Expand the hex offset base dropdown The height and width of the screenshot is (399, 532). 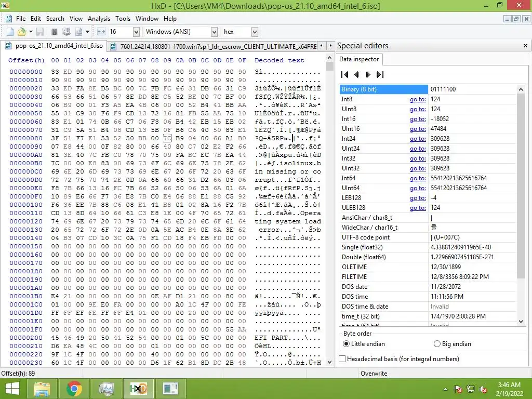tap(255, 32)
